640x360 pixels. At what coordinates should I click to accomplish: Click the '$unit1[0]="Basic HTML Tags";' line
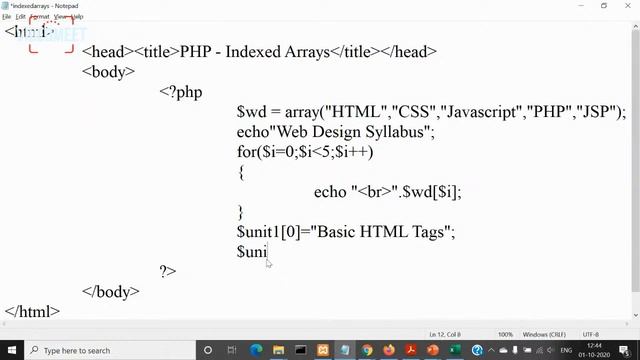pos(346,232)
